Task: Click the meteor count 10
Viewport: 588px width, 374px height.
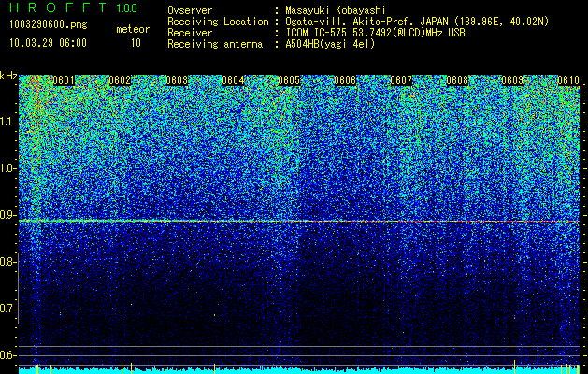Action: tap(136, 43)
